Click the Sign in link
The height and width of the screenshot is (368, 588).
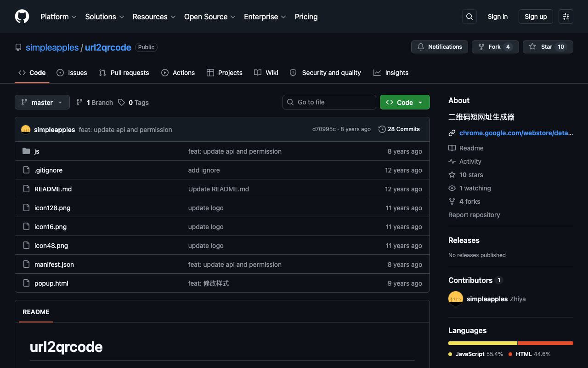click(x=498, y=17)
